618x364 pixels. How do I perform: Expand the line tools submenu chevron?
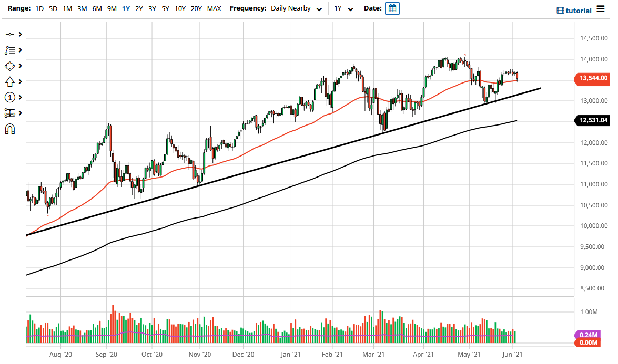tap(20, 34)
